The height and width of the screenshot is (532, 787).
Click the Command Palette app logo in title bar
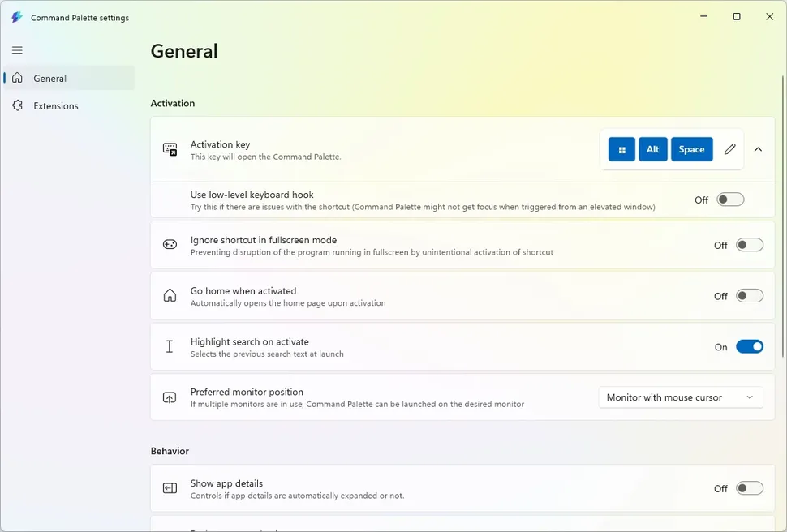pos(17,17)
